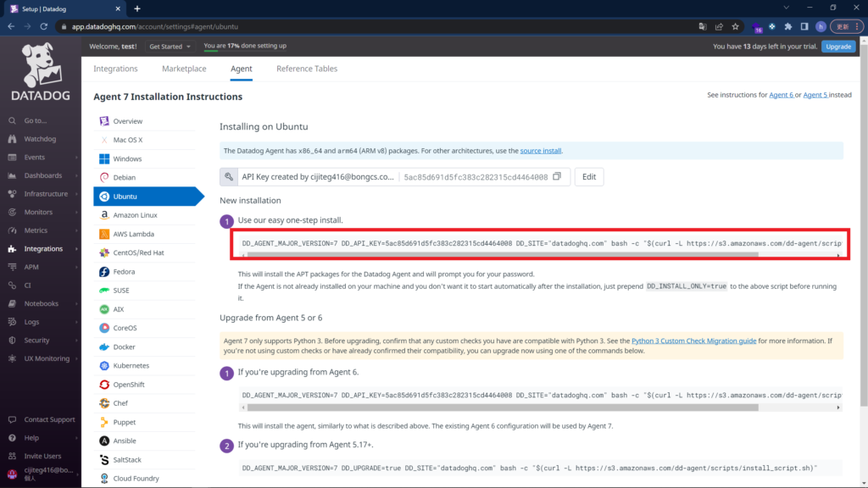868x488 pixels.
Task: Open the Security sidebar icon
Action: [x=12, y=339]
